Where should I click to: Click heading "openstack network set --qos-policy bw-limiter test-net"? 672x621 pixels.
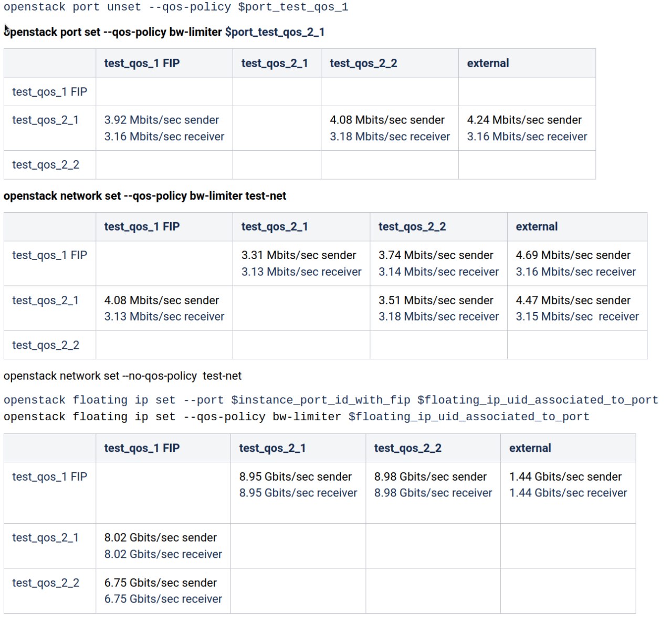145,196
